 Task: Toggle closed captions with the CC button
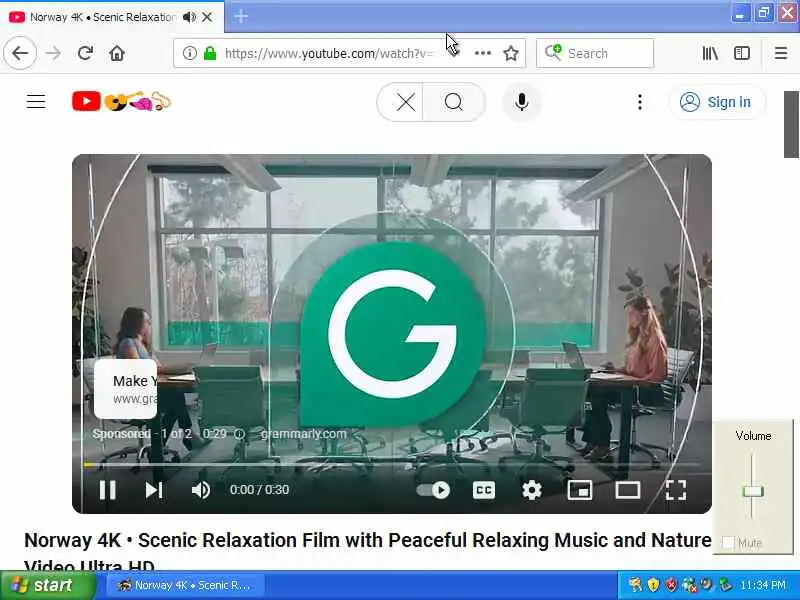tap(484, 490)
